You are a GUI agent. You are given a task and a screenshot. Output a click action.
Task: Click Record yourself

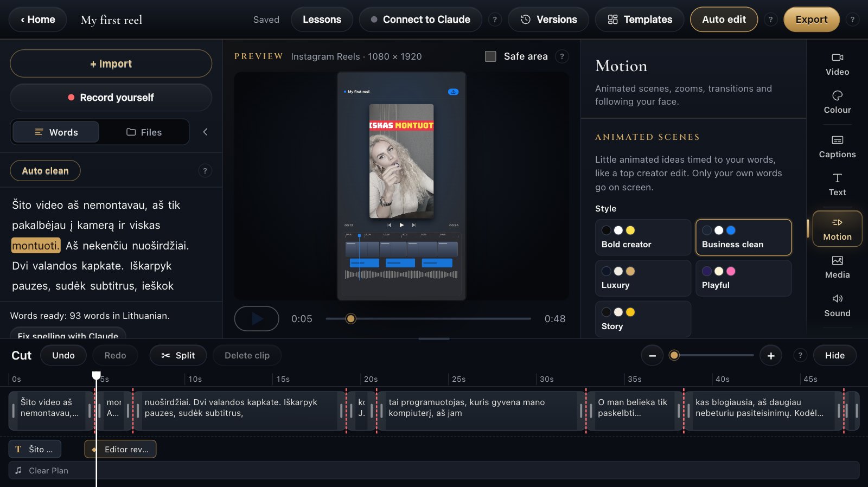[111, 98]
